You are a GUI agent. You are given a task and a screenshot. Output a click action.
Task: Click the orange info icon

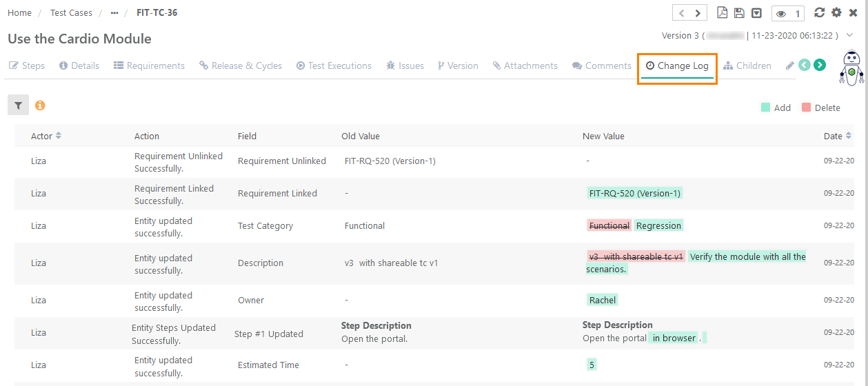[40, 105]
